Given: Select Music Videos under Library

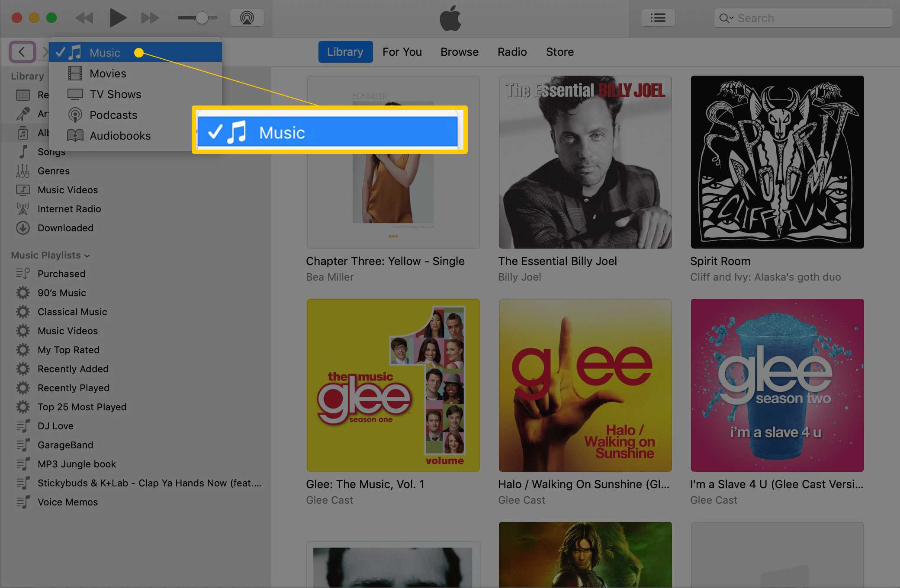Looking at the screenshot, I should point(67,190).
